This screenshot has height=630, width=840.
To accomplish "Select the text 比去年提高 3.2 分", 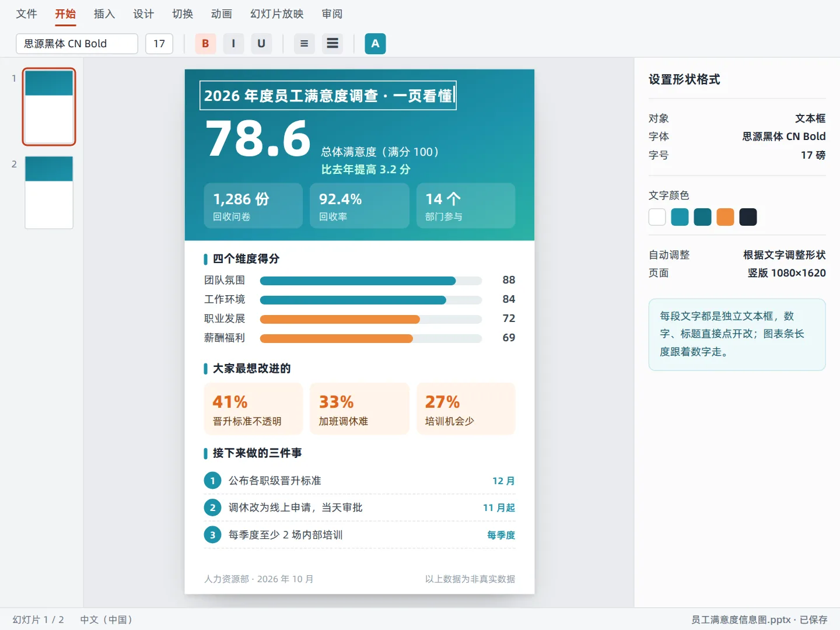I will point(366,170).
